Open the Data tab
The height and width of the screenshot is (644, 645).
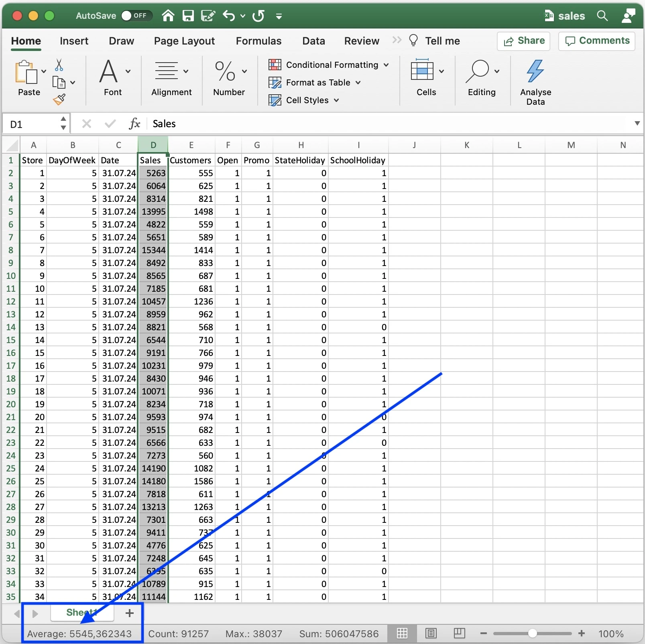pos(313,41)
